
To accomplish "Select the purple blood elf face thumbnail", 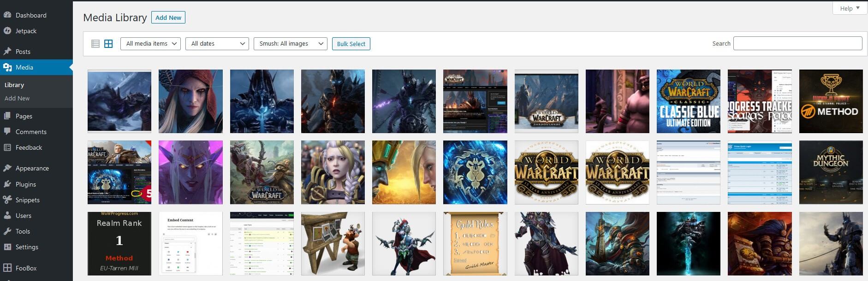I will pos(190,172).
